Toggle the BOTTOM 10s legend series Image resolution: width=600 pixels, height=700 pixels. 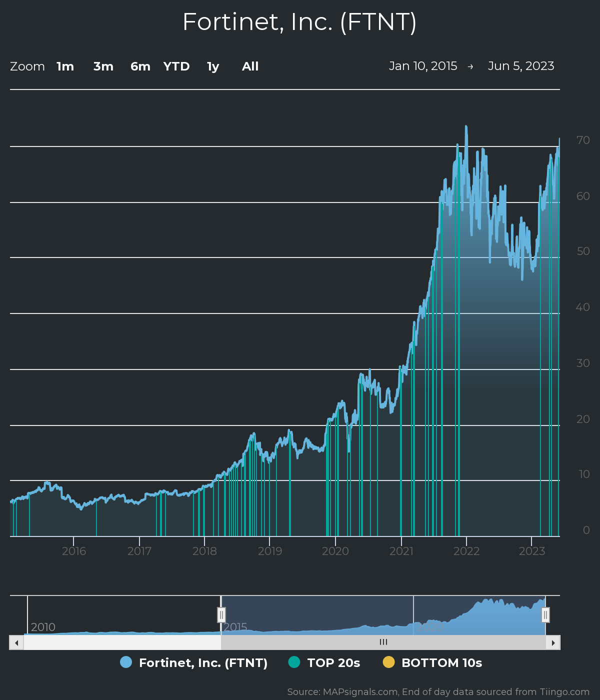(x=432, y=662)
